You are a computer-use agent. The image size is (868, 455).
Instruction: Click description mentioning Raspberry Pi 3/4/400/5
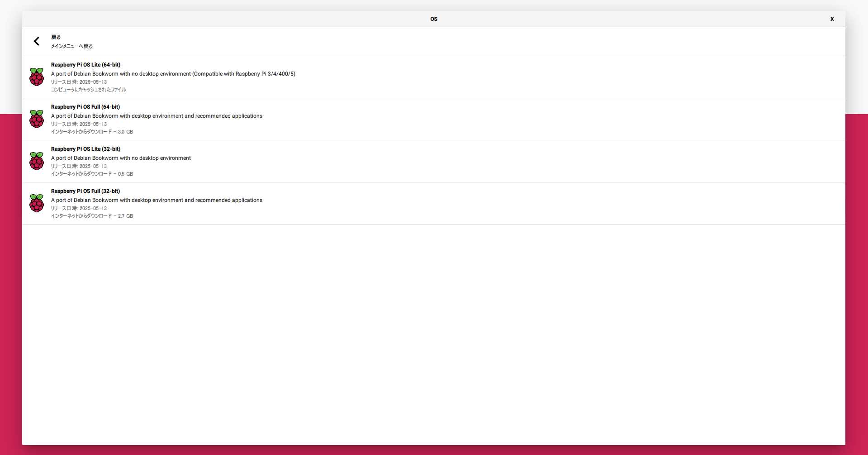173,74
